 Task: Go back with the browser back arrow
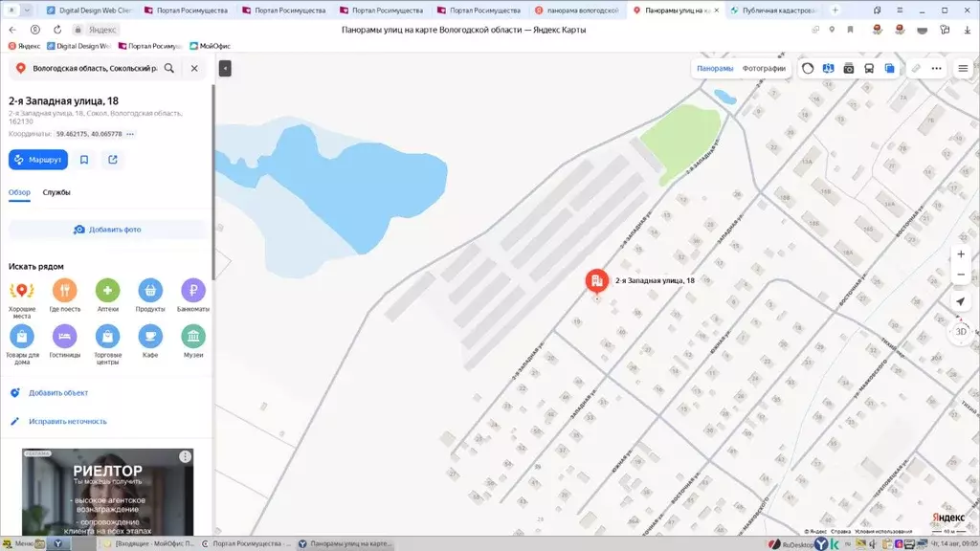pos(12,30)
